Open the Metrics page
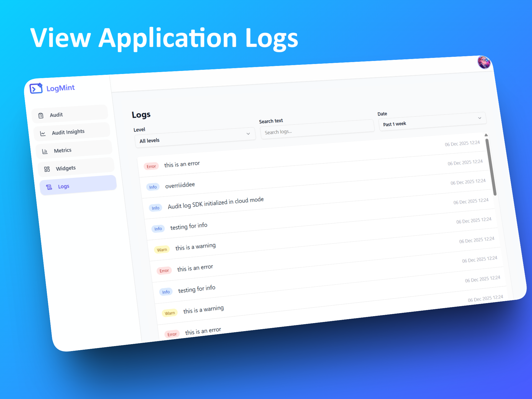The height and width of the screenshot is (399, 532). (x=63, y=150)
